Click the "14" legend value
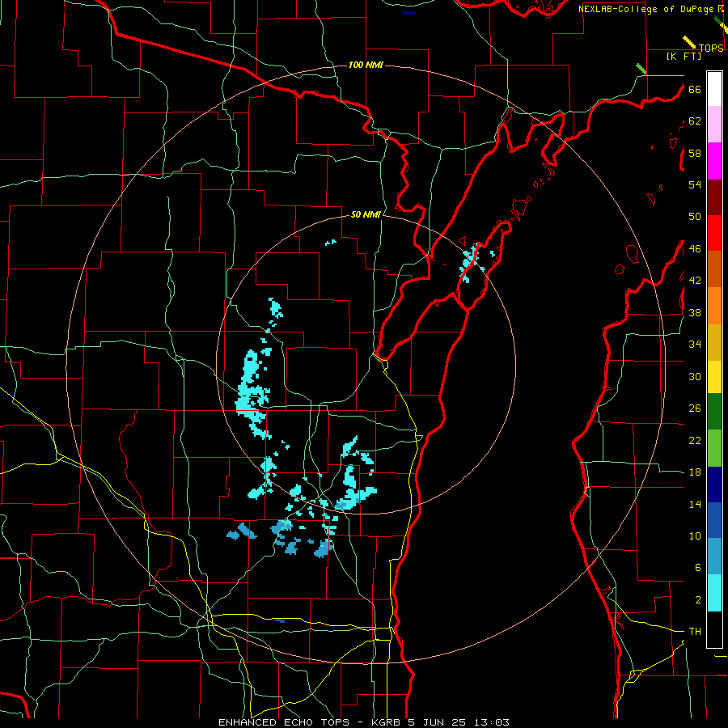This screenshot has height=728, width=728. pos(695,504)
